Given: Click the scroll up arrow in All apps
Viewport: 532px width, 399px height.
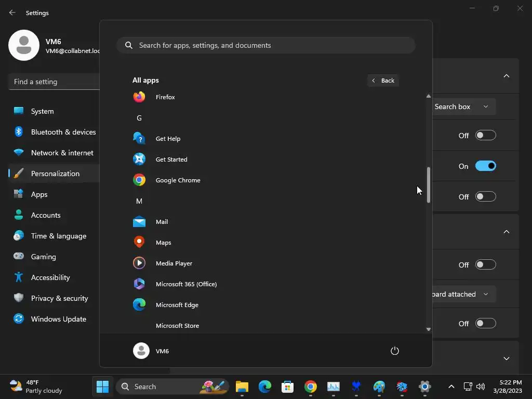Looking at the screenshot, I should 429,96.
